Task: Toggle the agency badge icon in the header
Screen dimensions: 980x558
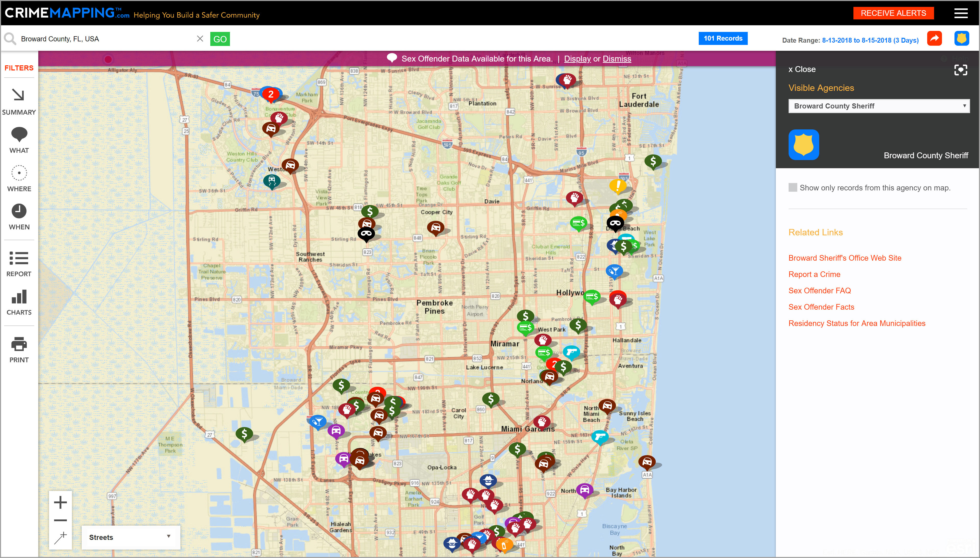Action: 961,38
